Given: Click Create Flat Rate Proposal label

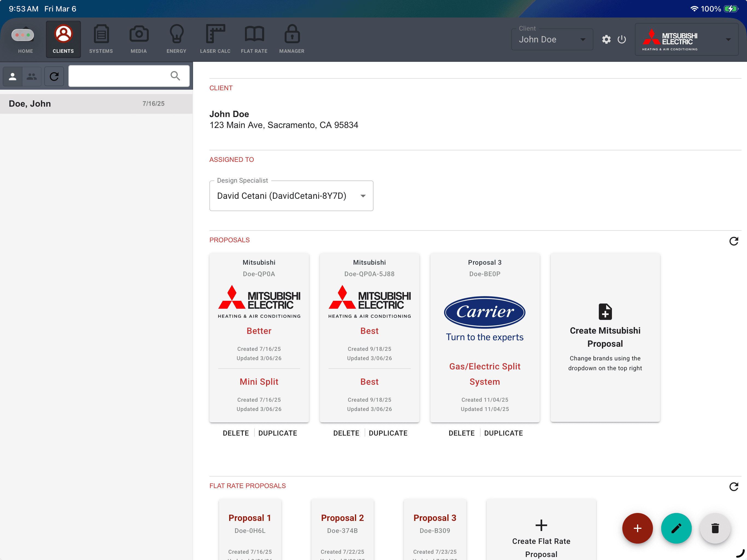Looking at the screenshot, I should point(541,547).
